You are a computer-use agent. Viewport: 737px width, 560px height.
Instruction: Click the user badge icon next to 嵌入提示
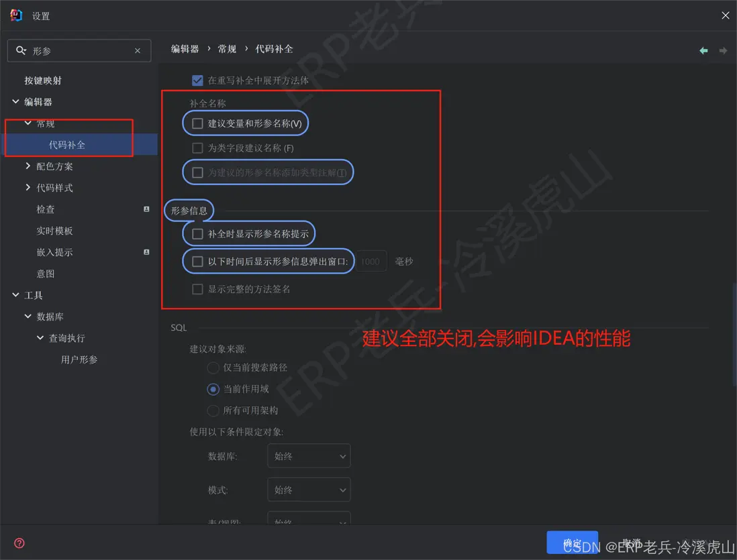[x=146, y=251]
